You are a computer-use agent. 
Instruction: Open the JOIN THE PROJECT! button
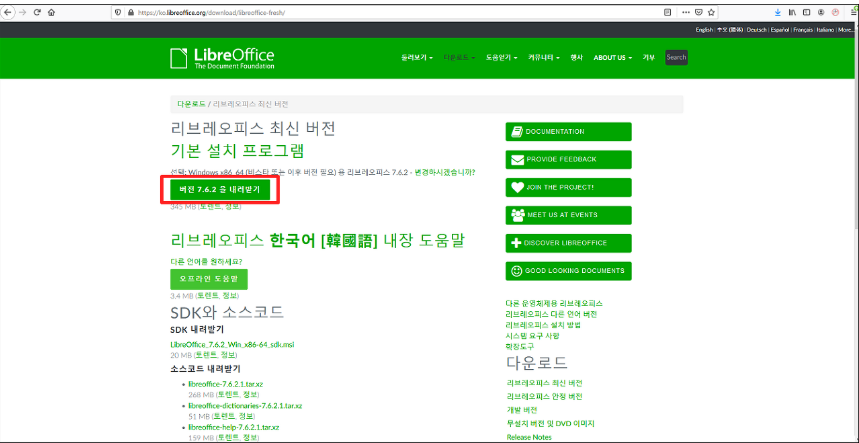click(x=568, y=187)
